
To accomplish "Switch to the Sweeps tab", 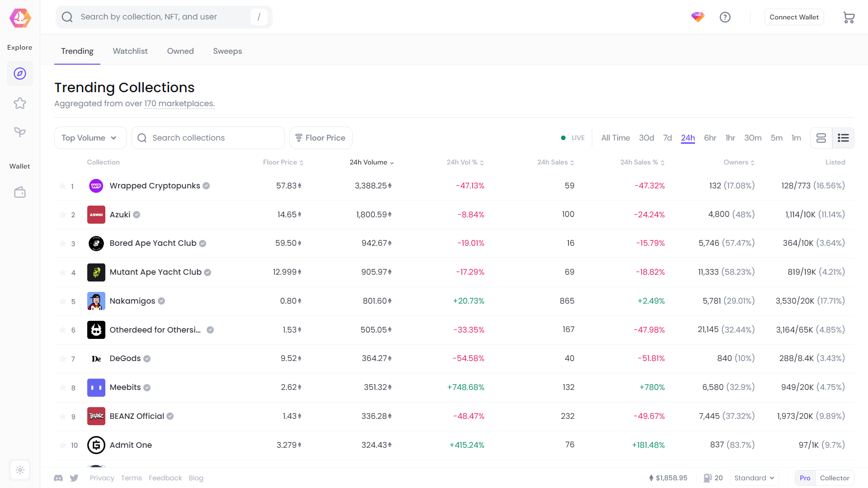I will pos(227,51).
